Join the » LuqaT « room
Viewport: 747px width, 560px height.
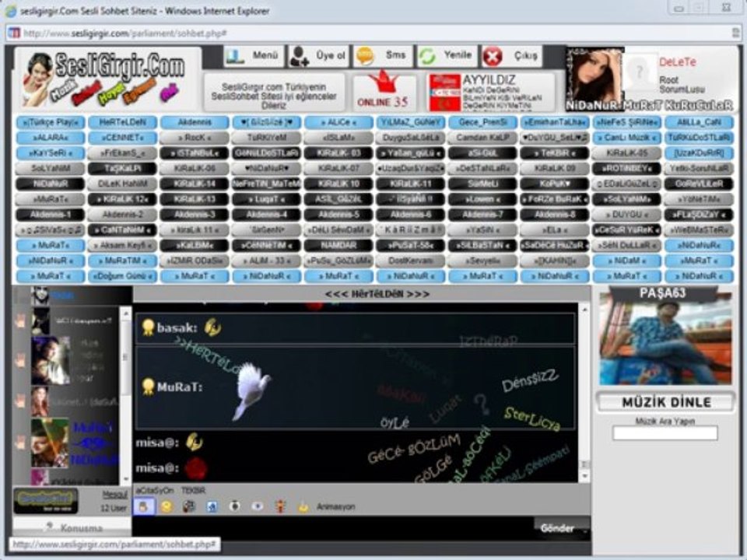[x=266, y=199]
